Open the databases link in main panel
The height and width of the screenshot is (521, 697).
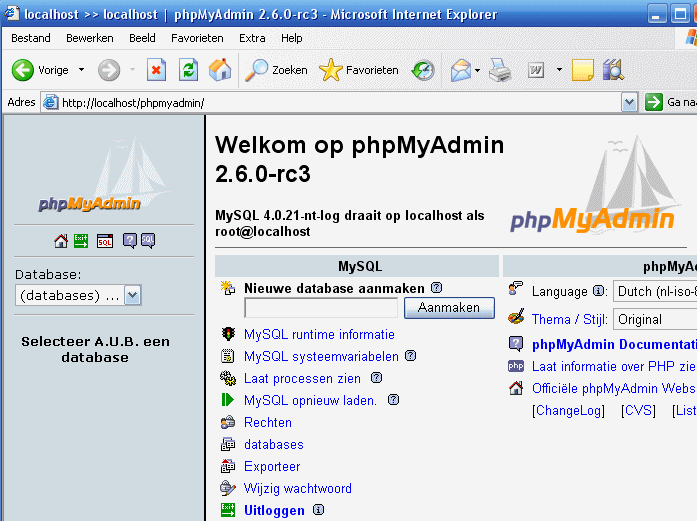tap(274, 445)
